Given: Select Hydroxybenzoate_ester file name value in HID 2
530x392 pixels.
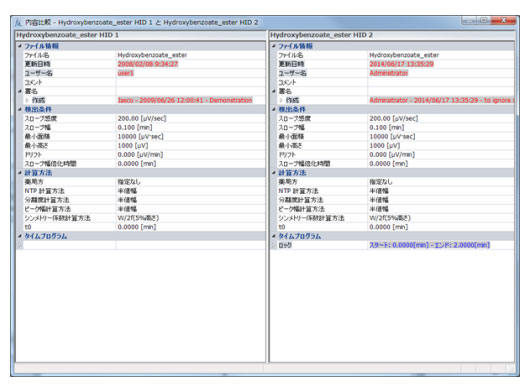Looking at the screenshot, I should tap(404, 55).
